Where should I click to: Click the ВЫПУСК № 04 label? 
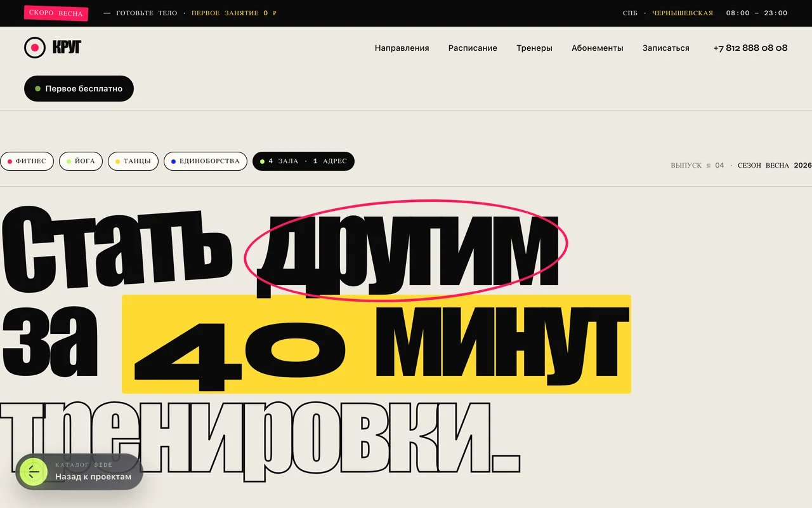pos(697,165)
